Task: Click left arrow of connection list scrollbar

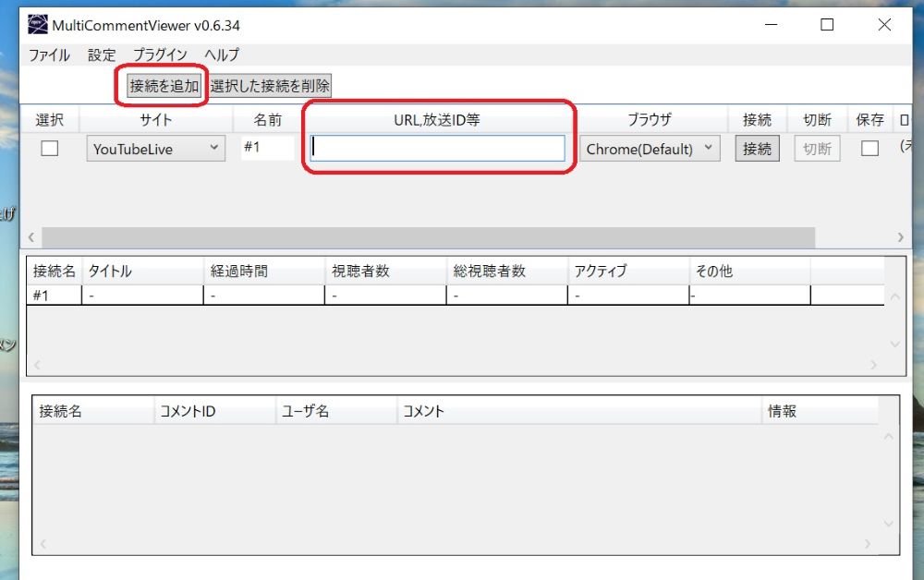Action: click(31, 237)
